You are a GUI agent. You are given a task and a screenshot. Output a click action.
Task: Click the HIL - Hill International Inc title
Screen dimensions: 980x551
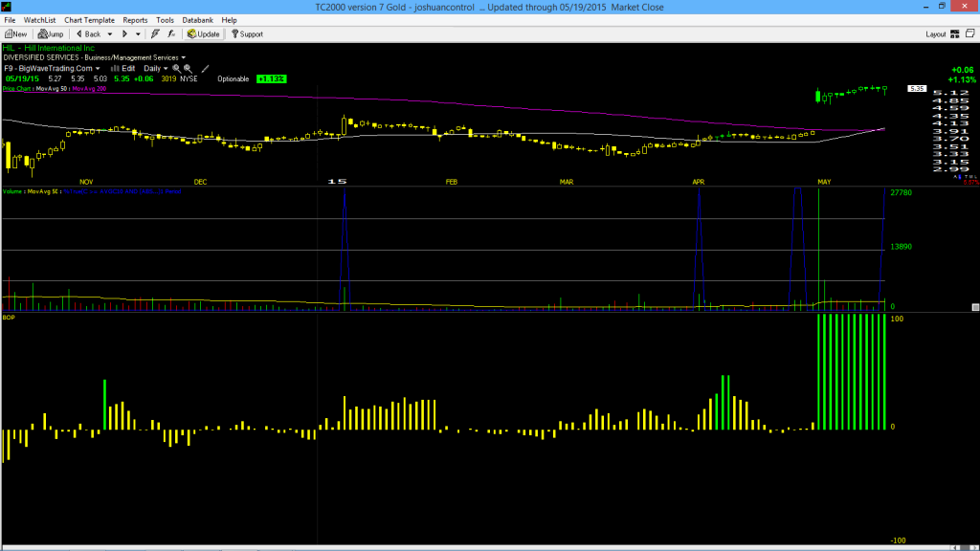(x=48, y=48)
